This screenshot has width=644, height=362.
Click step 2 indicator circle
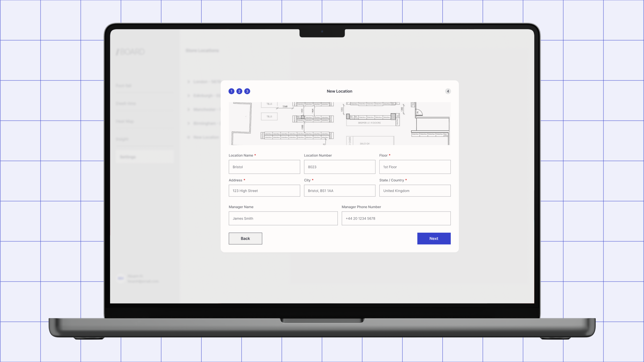pyautogui.click(x=239, y=91)
